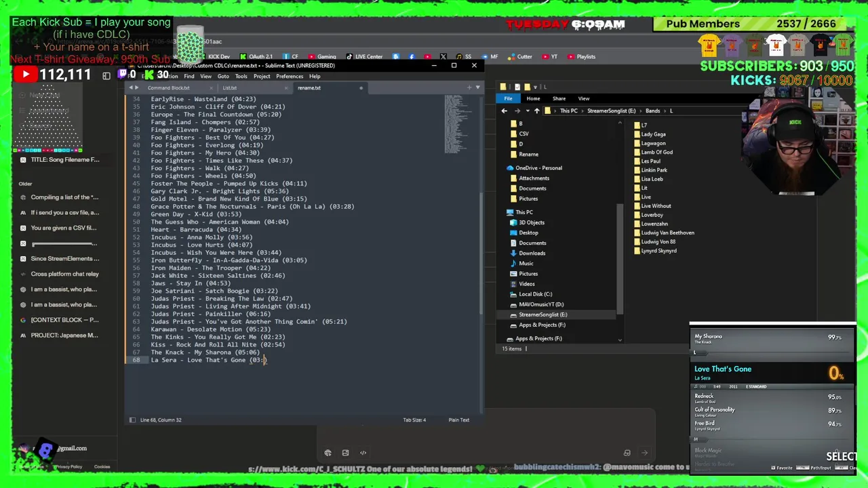Open the Find menu in Sublime Text
Screen dimensions: 868x488
pyautogui.click(x=189, y=76)
